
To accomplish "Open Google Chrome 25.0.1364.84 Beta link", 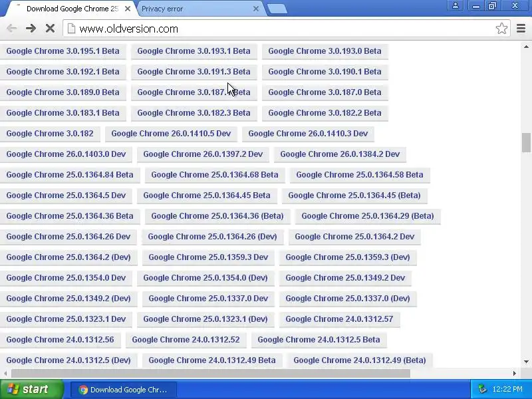I will pos(70,175).
